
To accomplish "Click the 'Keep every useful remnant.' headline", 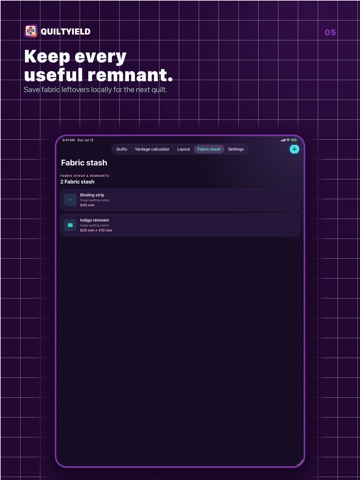I will 99,65.
